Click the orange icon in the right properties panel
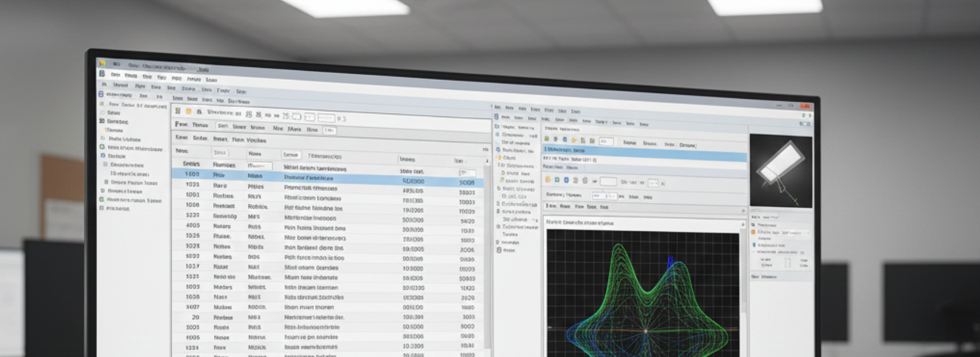Viewport: 980px width, 357px height. (x=753, y=232)
